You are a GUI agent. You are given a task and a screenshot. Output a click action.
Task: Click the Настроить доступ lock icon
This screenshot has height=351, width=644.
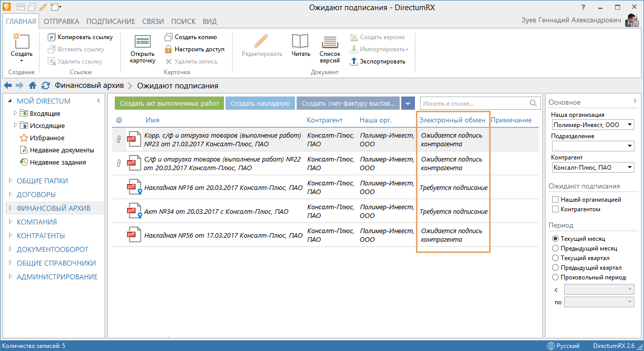[169, 49]
